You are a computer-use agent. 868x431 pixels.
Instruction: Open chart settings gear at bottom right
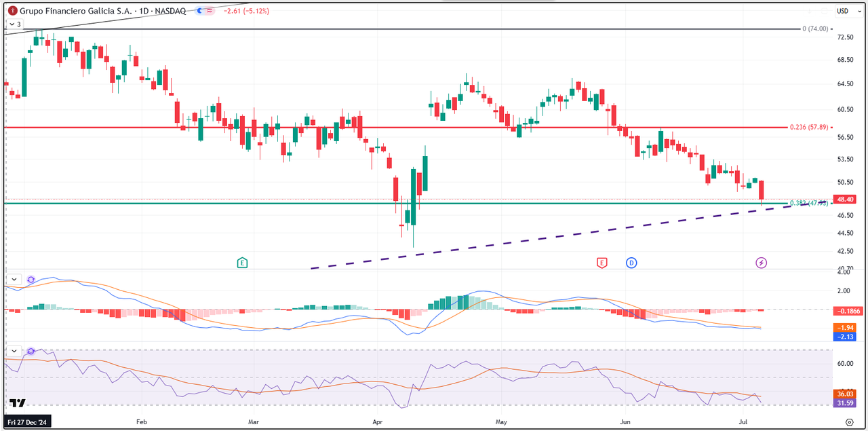point(849,421)
